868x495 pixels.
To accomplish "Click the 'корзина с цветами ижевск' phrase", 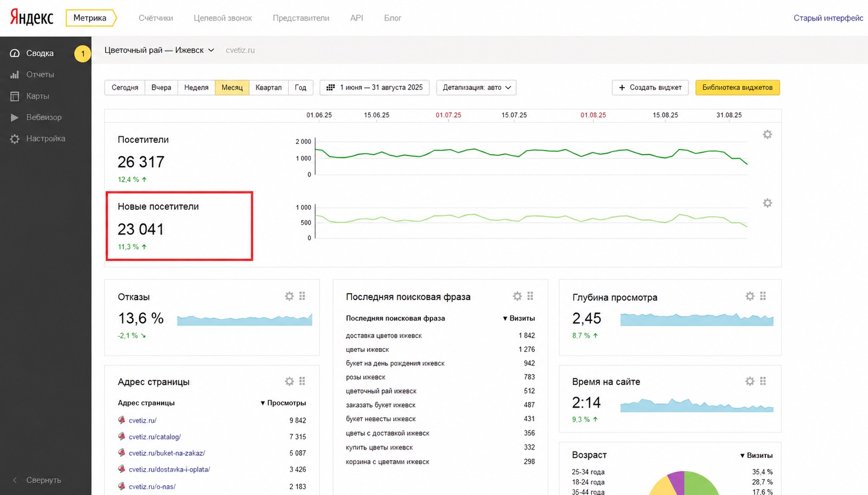I will click(x=387, y=462).
